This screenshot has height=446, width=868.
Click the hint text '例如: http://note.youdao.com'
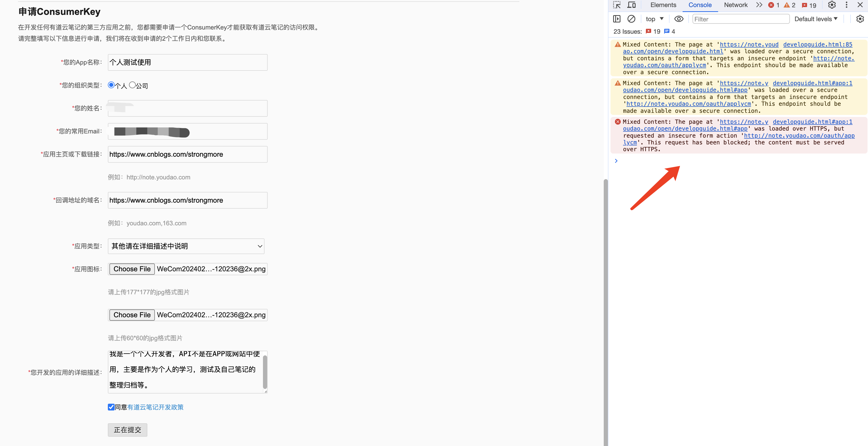(149, 177)
